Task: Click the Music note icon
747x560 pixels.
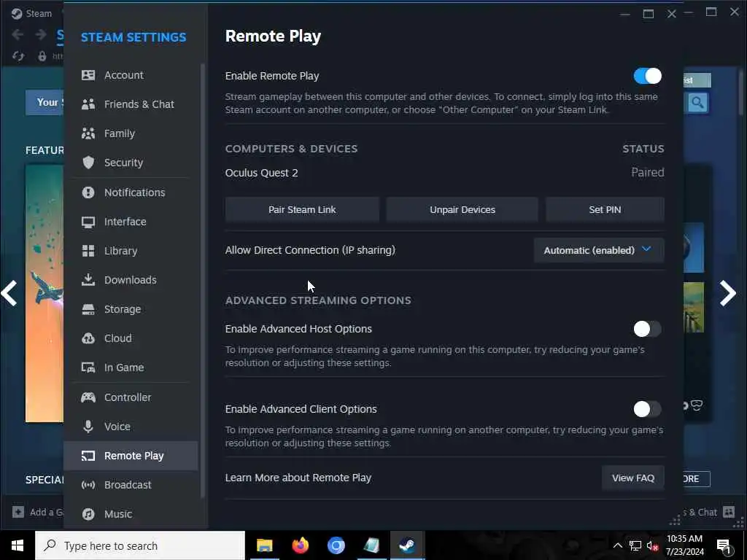Action: click(88, 514)
